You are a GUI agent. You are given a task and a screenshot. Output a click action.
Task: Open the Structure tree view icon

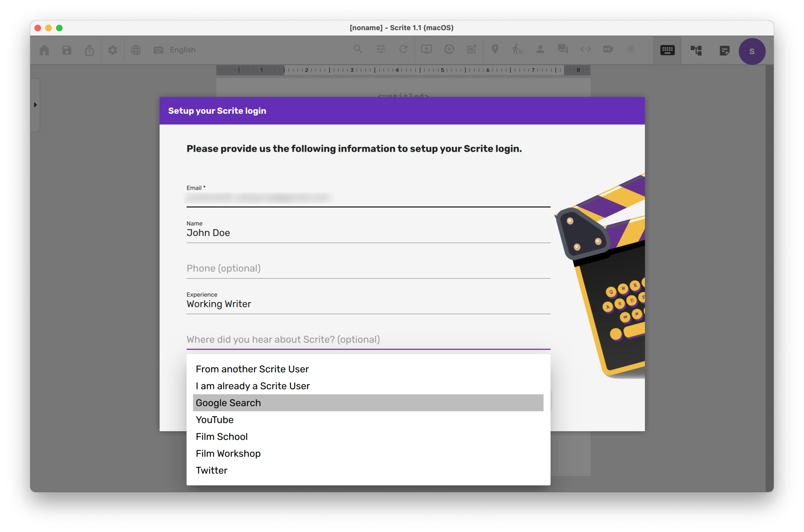pos(696,50)
